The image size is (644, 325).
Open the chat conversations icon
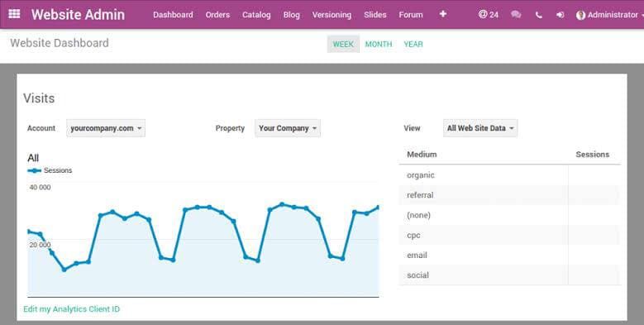click(516, 14)
